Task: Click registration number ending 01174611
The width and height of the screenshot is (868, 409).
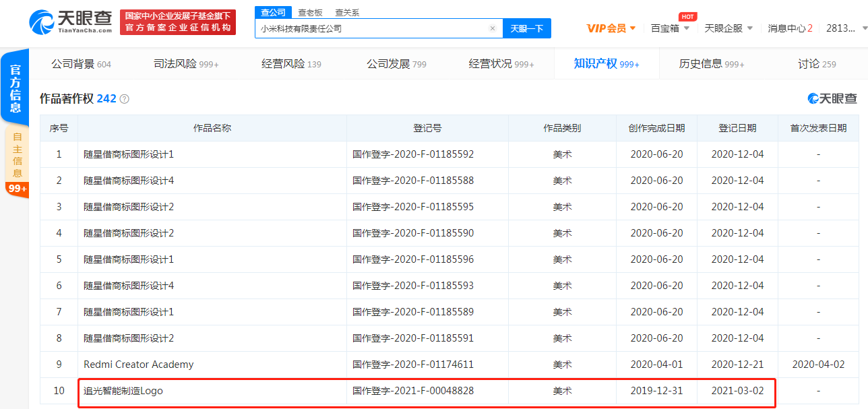Action: tap(413, 365)
